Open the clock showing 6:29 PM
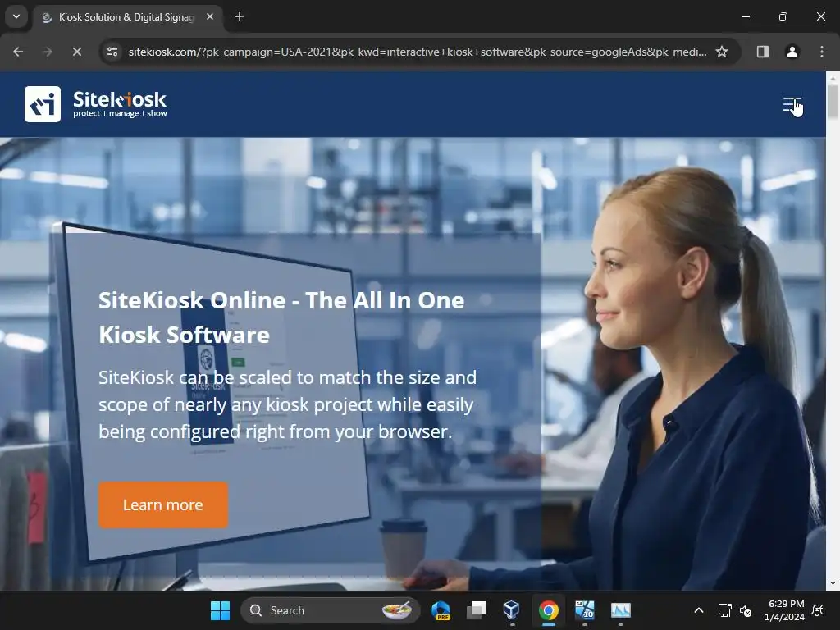 [784, 610]
